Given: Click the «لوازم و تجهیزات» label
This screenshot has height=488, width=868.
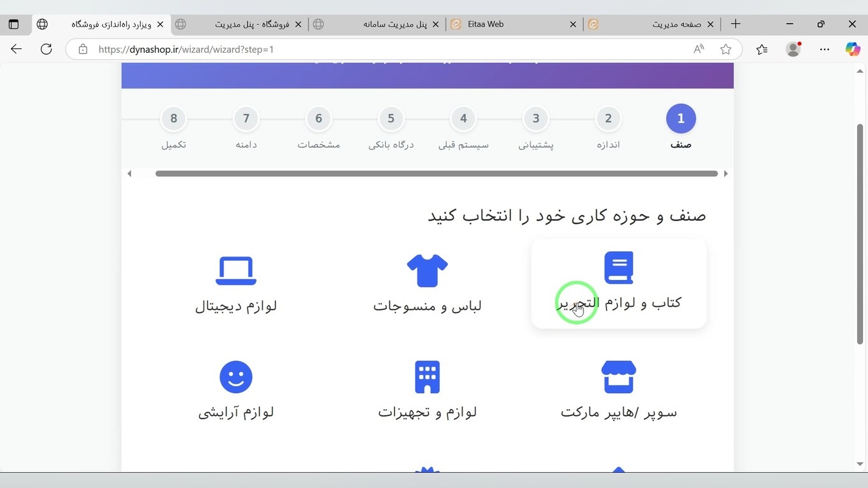Looking at the screenshot, I should click(x=427, y=412).
